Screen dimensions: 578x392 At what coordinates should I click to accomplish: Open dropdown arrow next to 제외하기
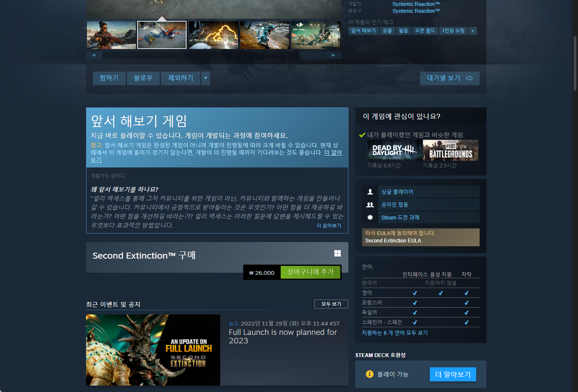[x=206, y=78]
